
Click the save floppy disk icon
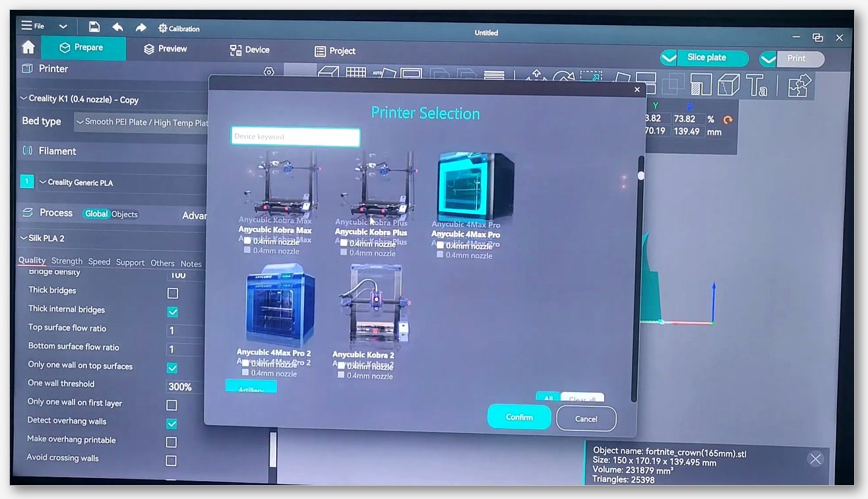tap(94, 27)
